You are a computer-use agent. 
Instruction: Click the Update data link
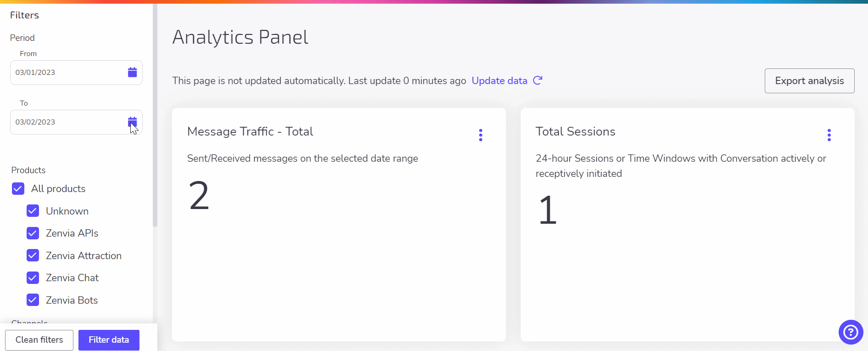(x=499, y=81)
